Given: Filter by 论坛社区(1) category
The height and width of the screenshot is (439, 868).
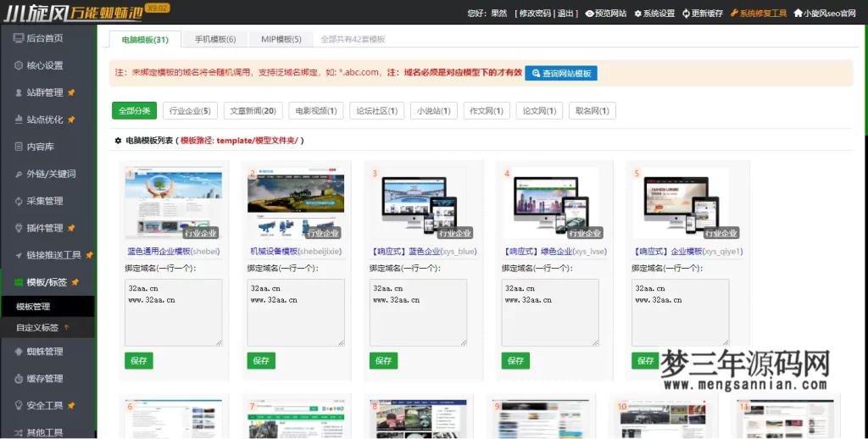Looking at the screenshot, I should coord(377,111).
